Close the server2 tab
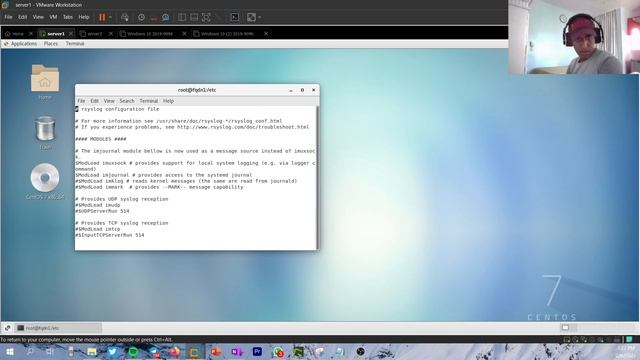The height and width of the screenshot is (360, 640). [111, 33]
